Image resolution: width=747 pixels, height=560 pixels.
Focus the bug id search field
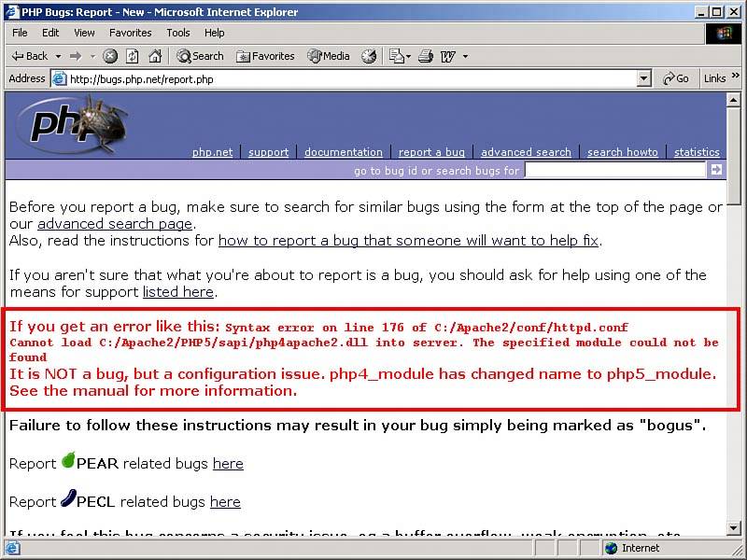614,170
